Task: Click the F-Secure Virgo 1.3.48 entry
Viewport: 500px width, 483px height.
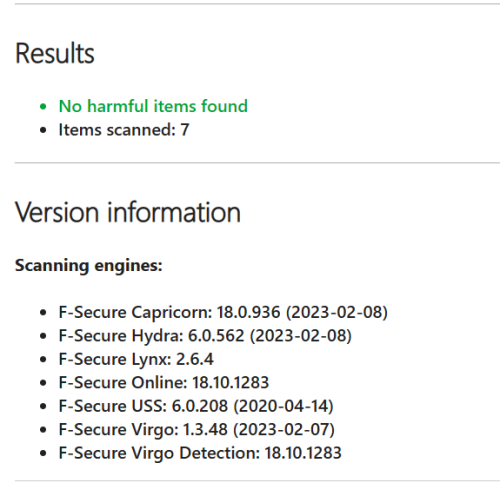Action: point(197,429)
